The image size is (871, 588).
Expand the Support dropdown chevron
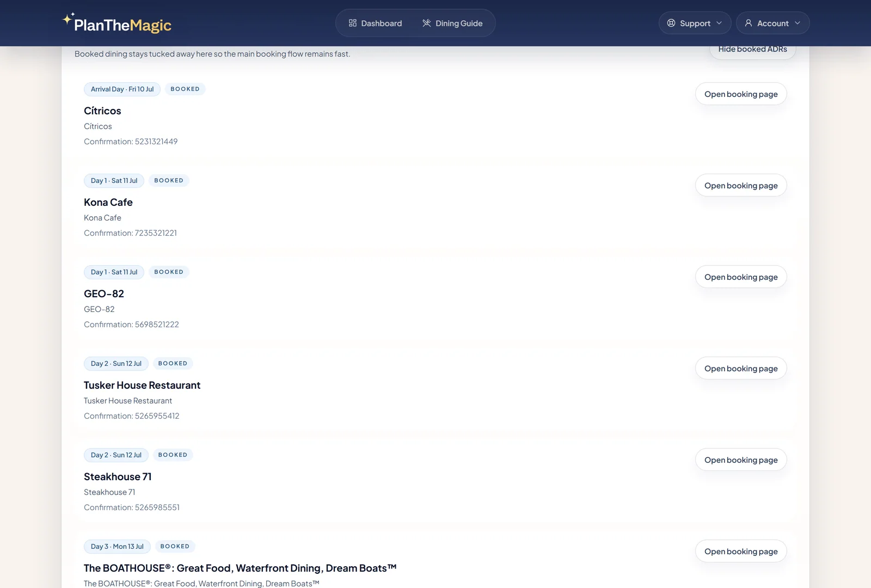point(719,23)
